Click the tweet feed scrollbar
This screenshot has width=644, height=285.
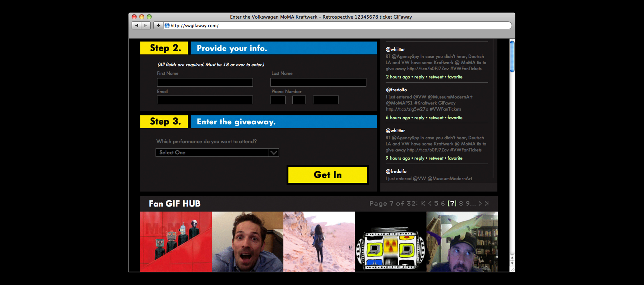(x=494, y=109)
